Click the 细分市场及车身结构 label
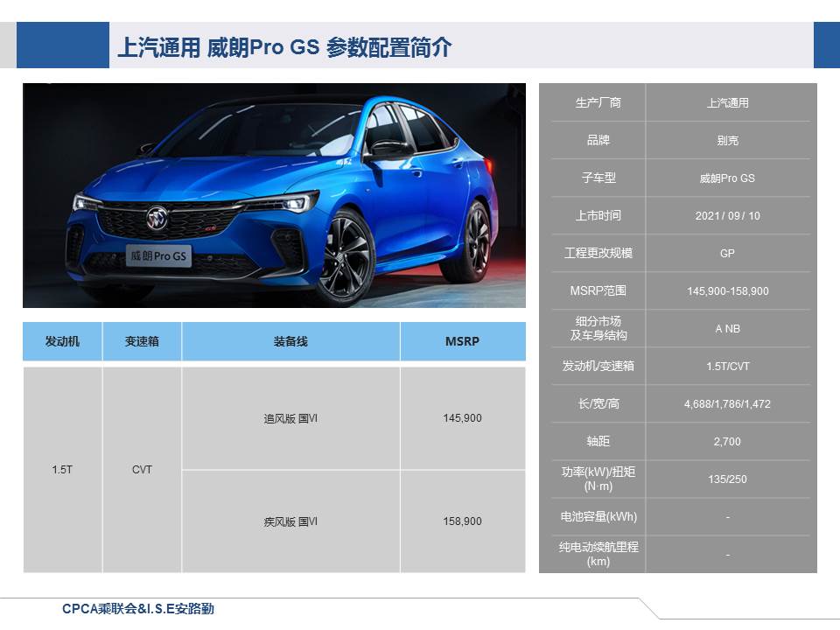840x630 pixels. (598, 328)
